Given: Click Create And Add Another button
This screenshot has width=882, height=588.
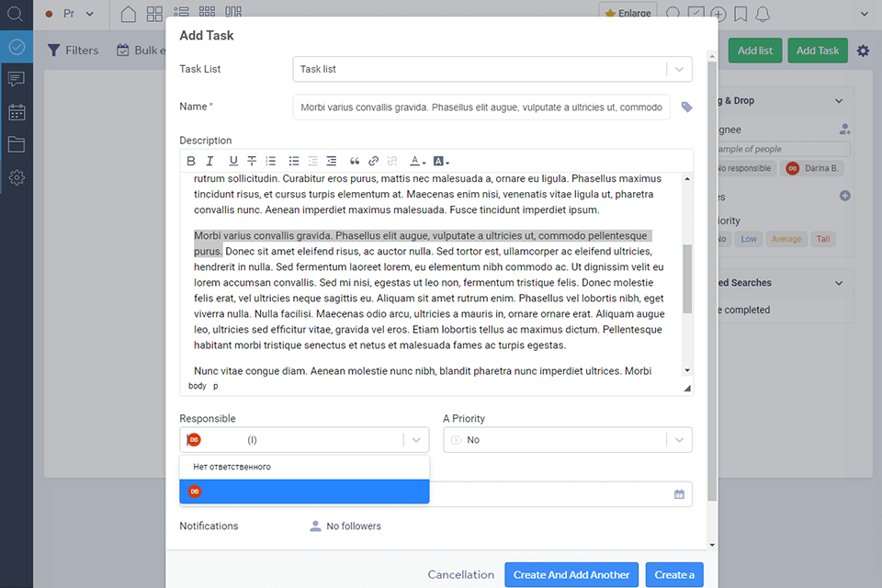Looking at the screenshot, I should tap(571, 575).
